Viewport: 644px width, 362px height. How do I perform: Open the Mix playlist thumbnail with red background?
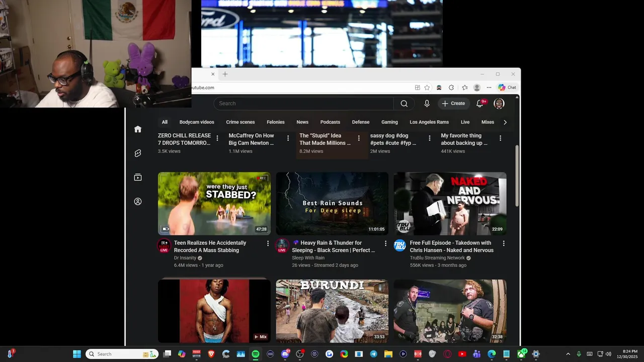point(214,311)
